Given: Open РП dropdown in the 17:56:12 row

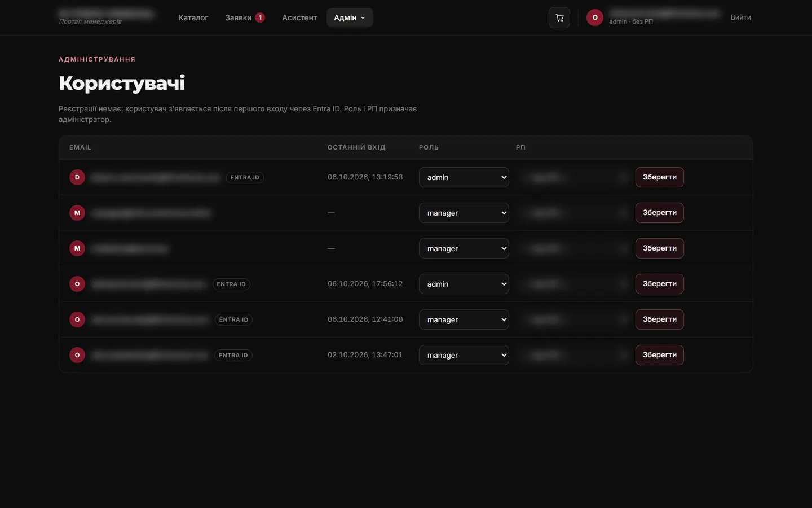Looking at the screenshot, I should point(573,284).
